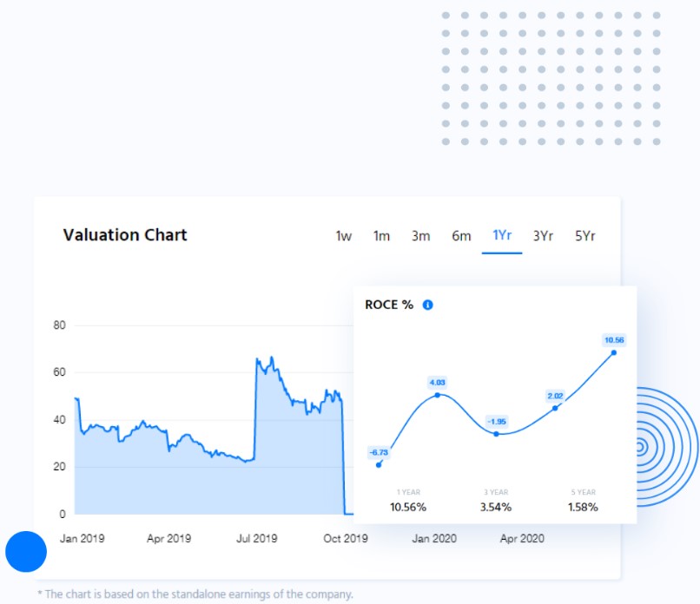
Task: Click the concentric circles decoration
Action: [x=643, y=447]
